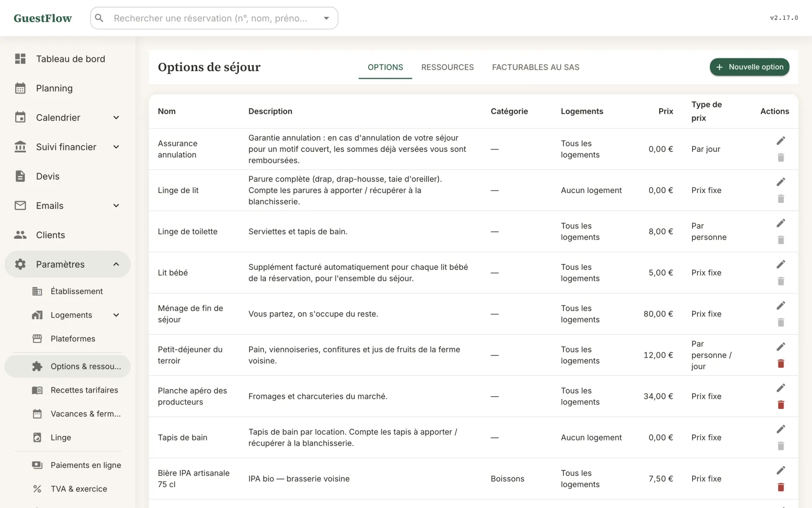Switch to the FACTURABLES AU SAS tab

(x=535, y=67)
